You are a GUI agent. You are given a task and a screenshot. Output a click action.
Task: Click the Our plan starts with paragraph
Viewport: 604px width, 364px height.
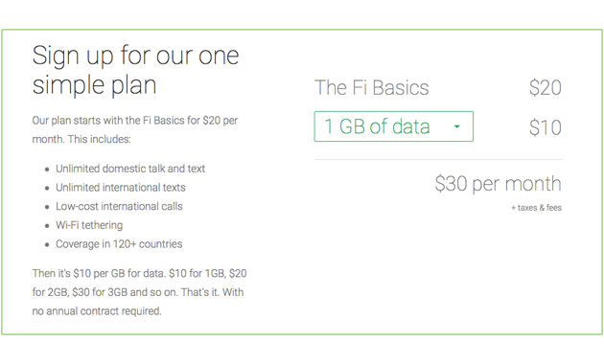tap(135, 129)
